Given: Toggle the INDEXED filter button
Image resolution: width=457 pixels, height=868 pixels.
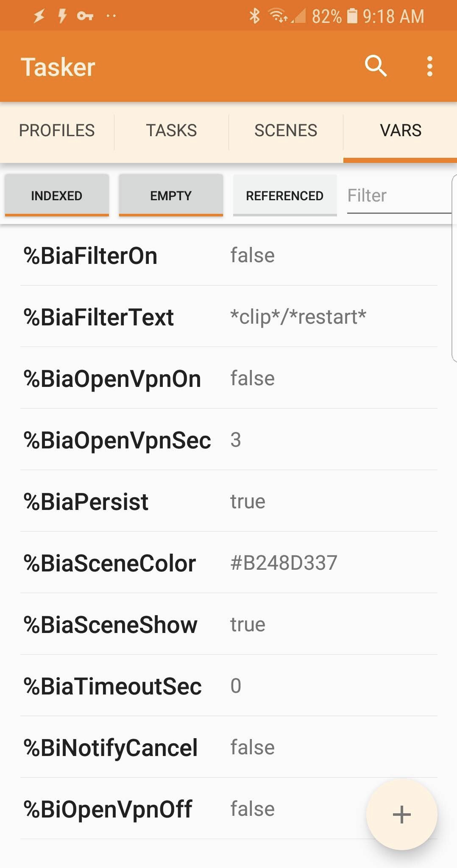Looking at the screenshot, I should [57, 196].
